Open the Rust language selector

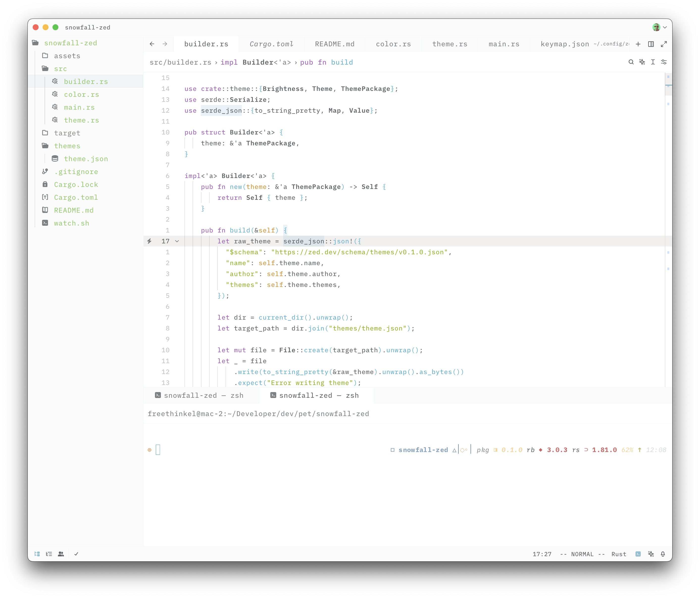[x=619, y=554]
